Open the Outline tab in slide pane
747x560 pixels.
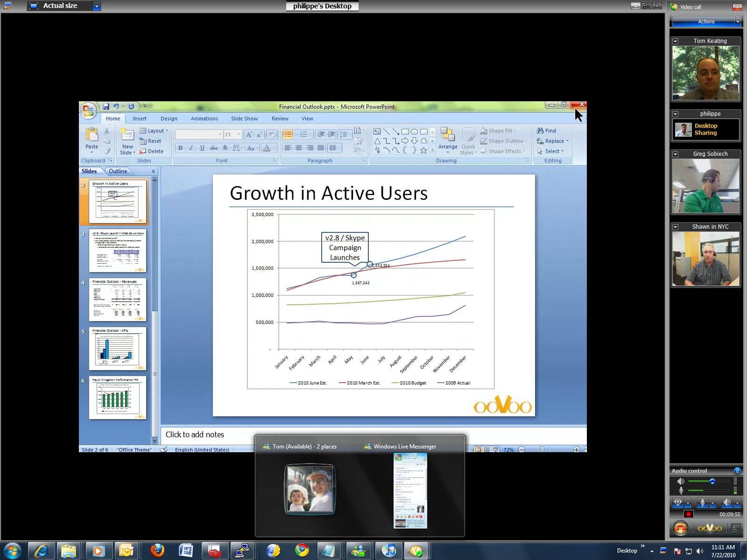click(118, 171)
